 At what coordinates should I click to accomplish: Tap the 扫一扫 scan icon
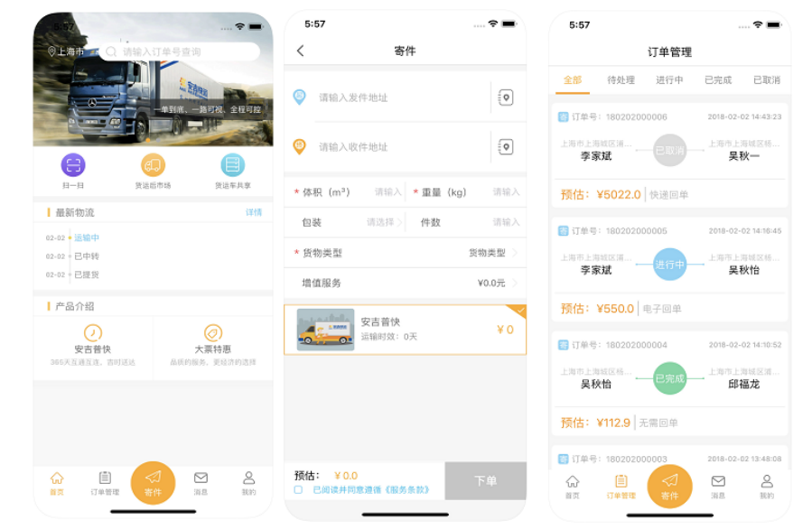point(73,165)
